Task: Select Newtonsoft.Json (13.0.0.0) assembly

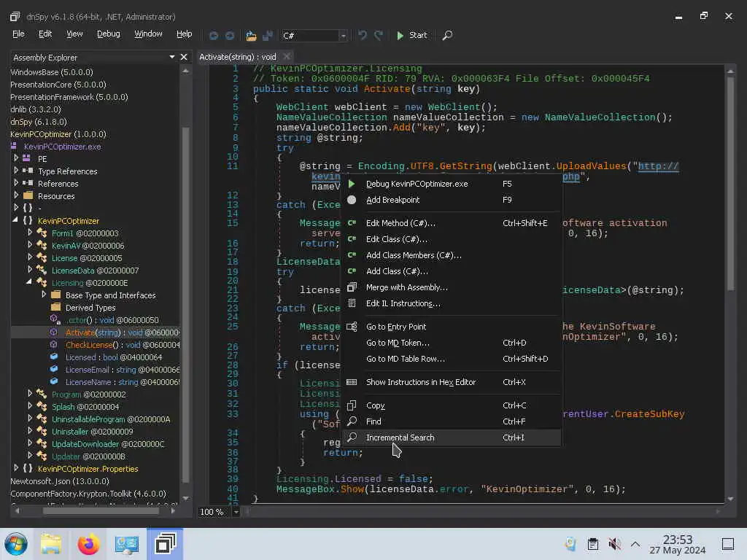Action: click(60, 481)
